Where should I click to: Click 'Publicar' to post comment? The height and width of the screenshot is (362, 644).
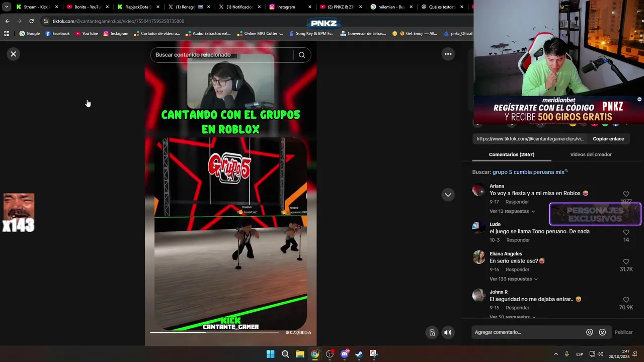point(623,332)
